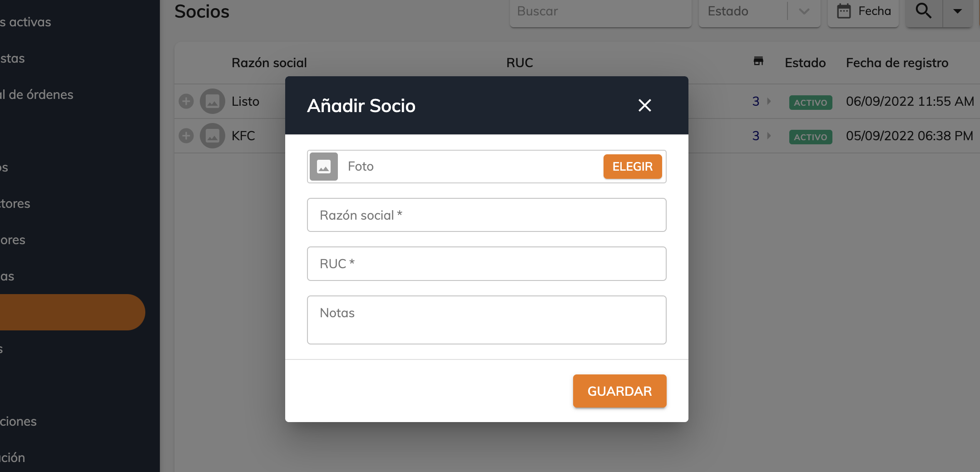Click into the Notas text area

coord(486,320)
